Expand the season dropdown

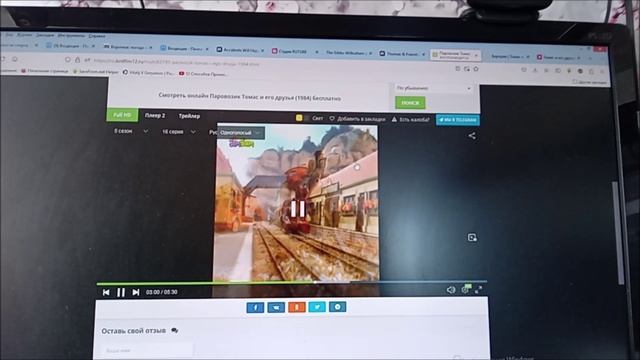point(131,131)
